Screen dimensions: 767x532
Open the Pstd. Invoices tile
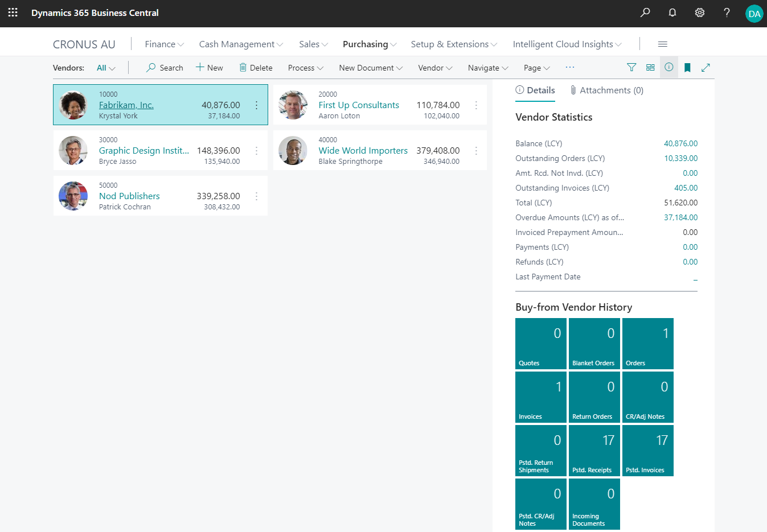coord(648,451)
